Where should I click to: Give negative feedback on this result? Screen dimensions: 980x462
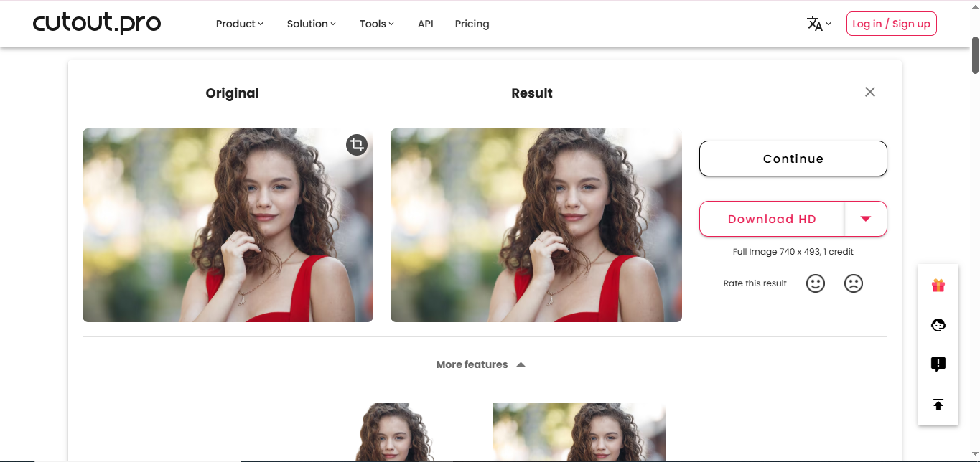click(x=853, y=283)
